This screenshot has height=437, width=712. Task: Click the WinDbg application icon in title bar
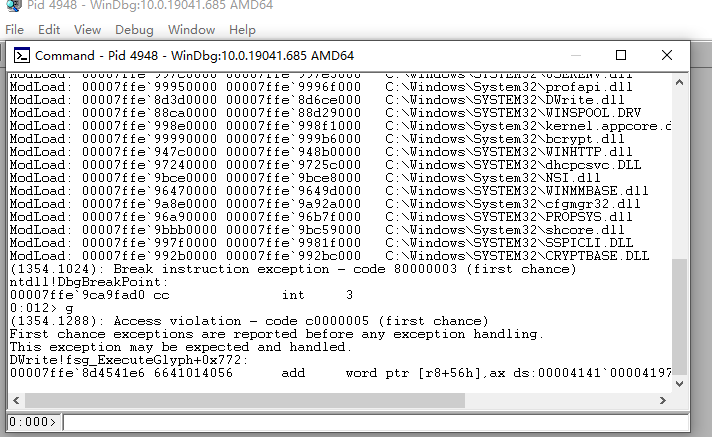[x=14, y=5]
